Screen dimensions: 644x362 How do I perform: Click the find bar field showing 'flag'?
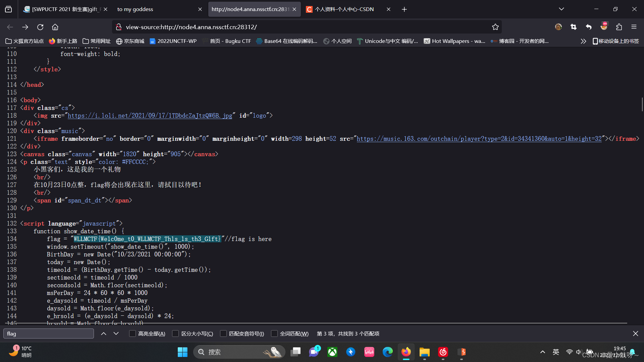pyautogui.click(x=48, y=334)
